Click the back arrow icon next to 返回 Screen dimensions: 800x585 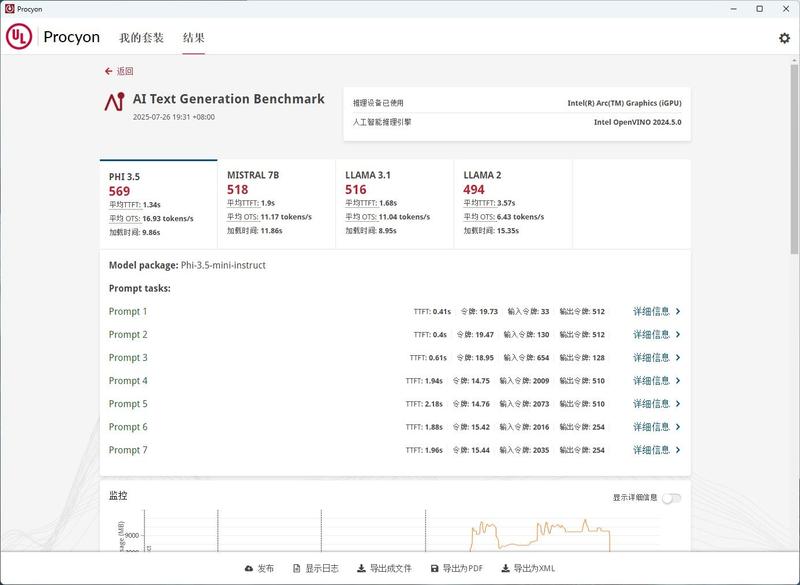tap(108, 71)
